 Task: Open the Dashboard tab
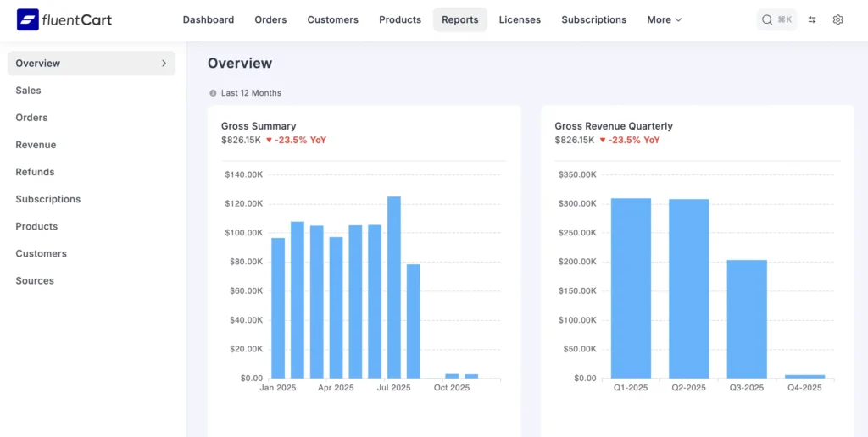208,19
